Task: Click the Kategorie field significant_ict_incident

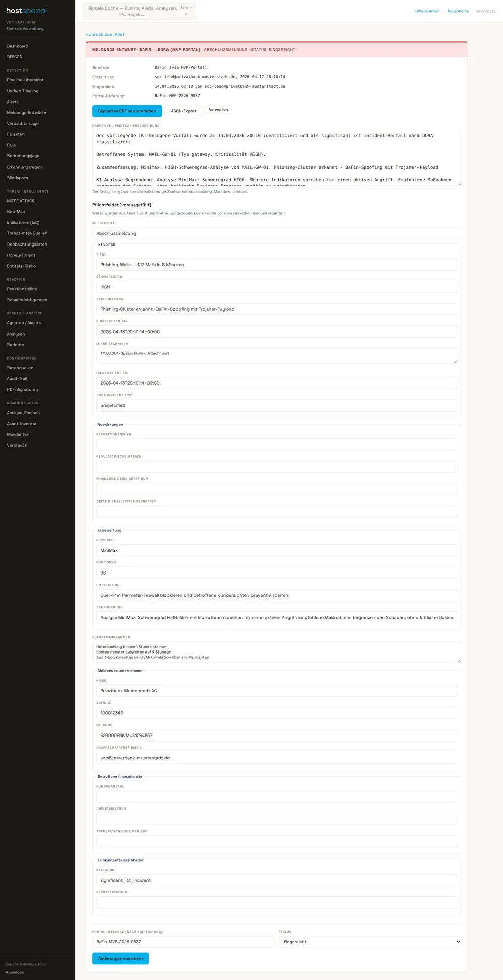Action: (x=277, y=880)
